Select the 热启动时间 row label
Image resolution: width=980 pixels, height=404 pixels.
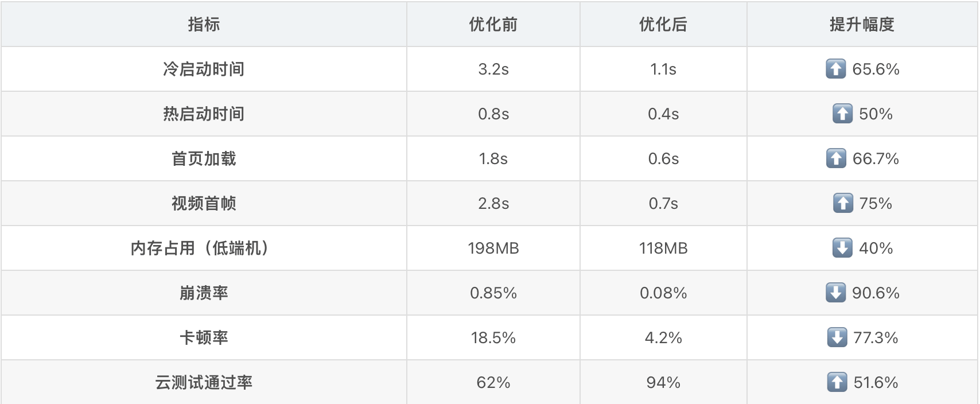[x=204, y=114]
